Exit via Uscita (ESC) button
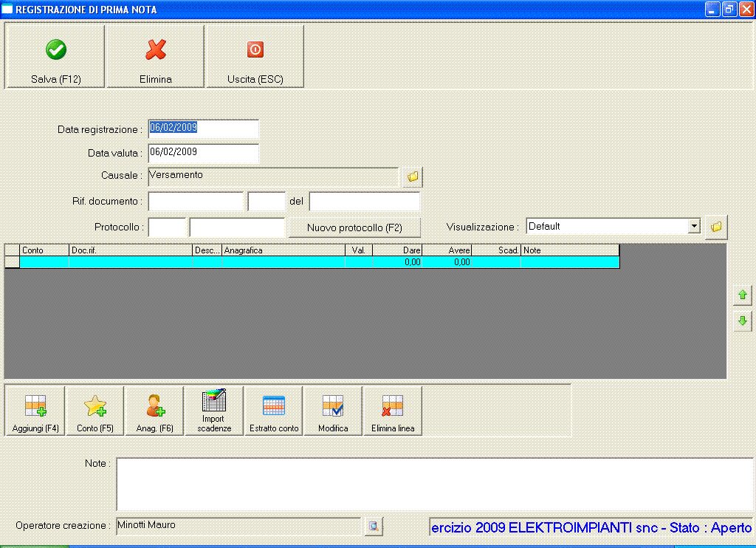 coord(255,56)
